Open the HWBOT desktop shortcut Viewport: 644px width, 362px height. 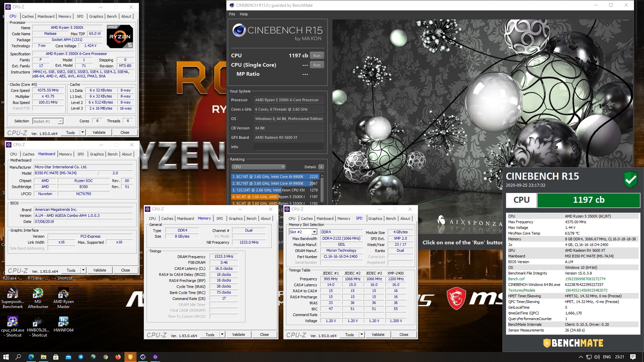coord(38,326)
